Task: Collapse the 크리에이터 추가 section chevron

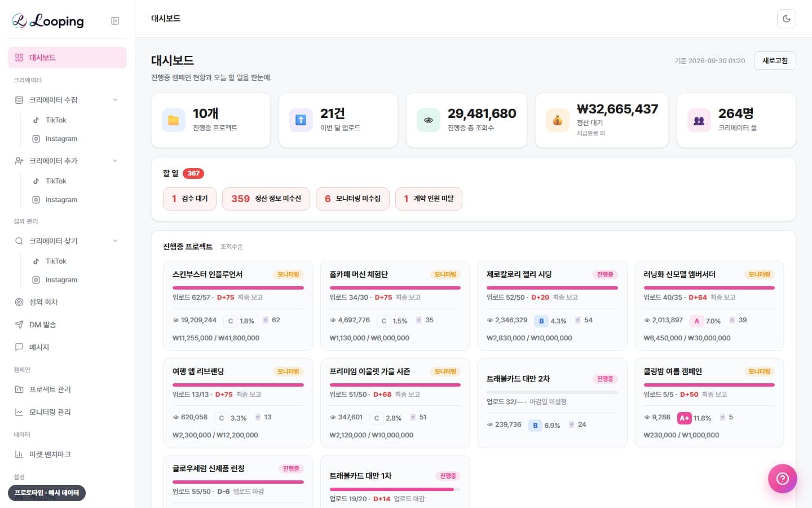Action: coord(115,161)
